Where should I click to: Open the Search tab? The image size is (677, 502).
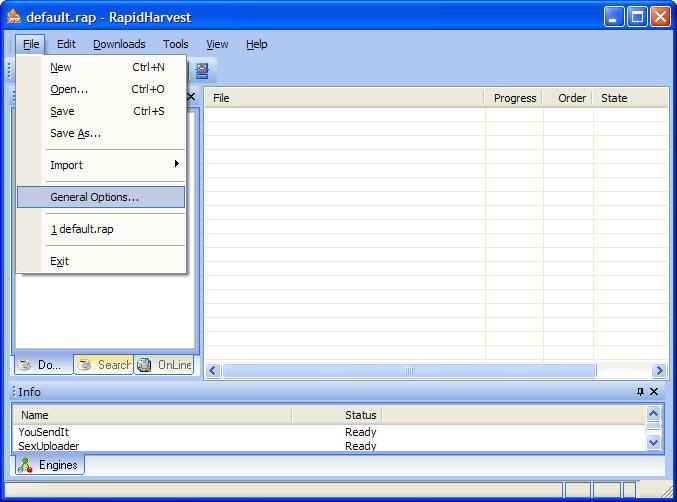coord(103,365)
